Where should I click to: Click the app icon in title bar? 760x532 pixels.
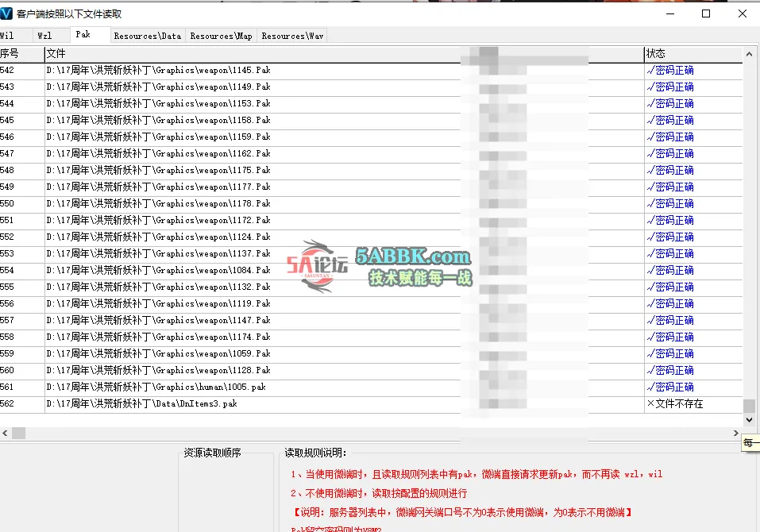6,13
